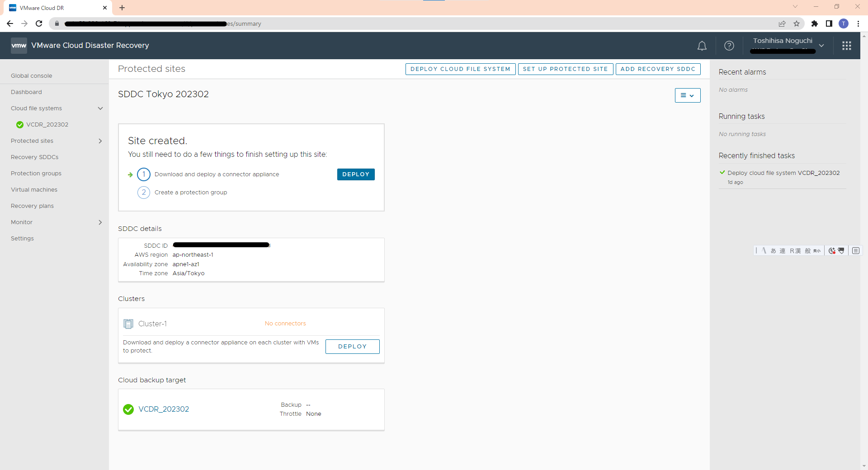The height and width of the screenshot is (470, 868).
Task: Click SET UP PROTECTED SITE button
Action: [x=566, y=69]
